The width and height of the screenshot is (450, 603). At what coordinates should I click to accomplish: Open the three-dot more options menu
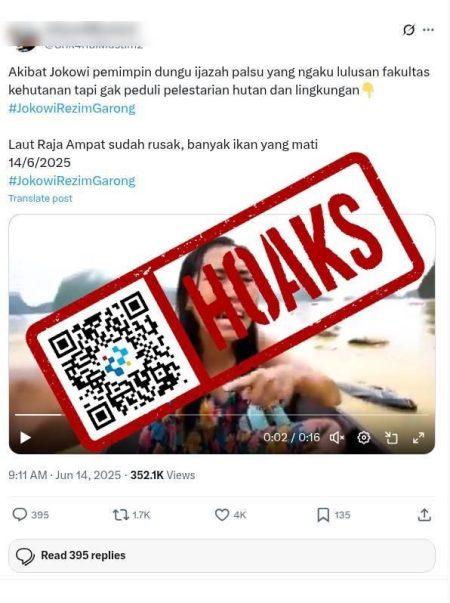pyautogui.click(x=428, y=30)
